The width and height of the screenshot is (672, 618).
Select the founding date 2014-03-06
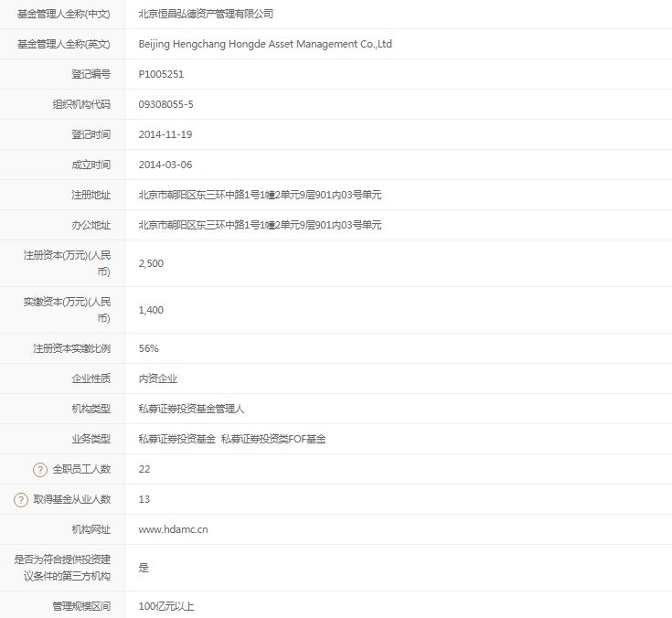pyautogui.click(x=165, y=165)
